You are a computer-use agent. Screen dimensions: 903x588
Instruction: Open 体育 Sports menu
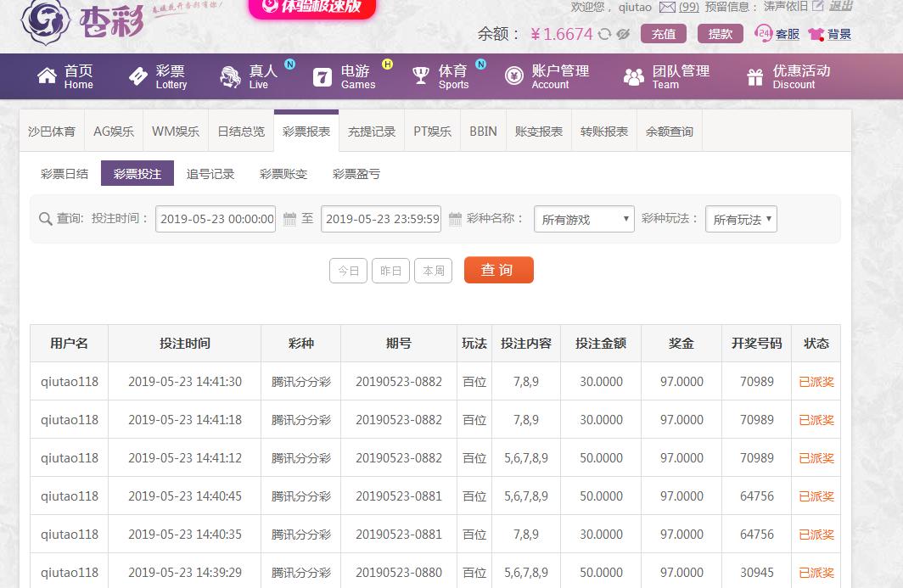click(440, 76)
